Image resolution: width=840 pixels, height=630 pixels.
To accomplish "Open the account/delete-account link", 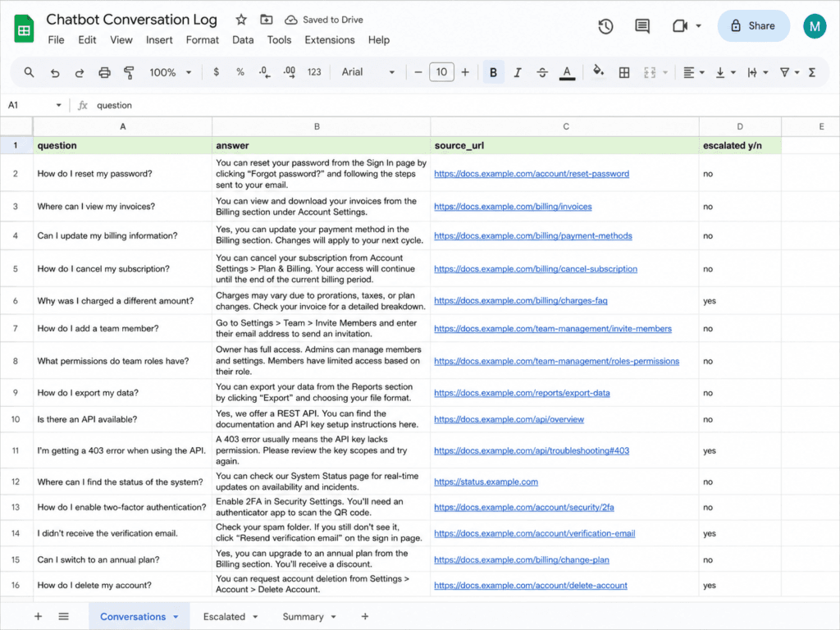I will (x=531, y=586).
